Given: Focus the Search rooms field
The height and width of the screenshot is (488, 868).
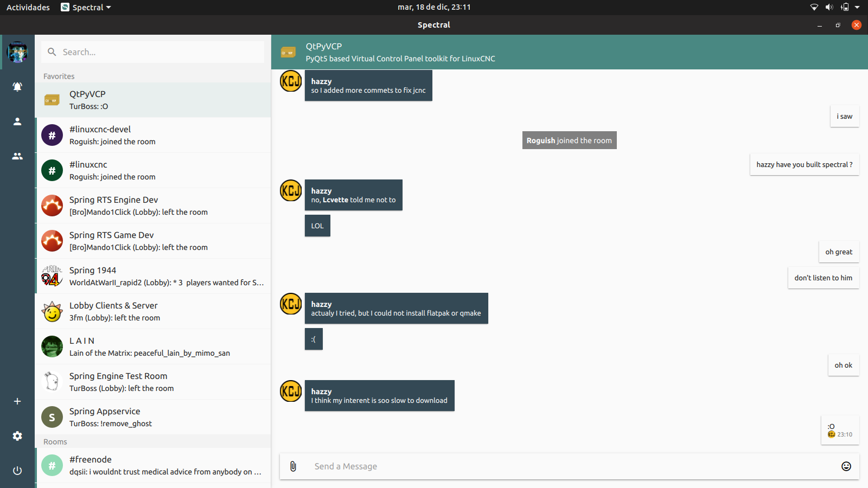Looking at the screenshot, I should tap(153, 52).
